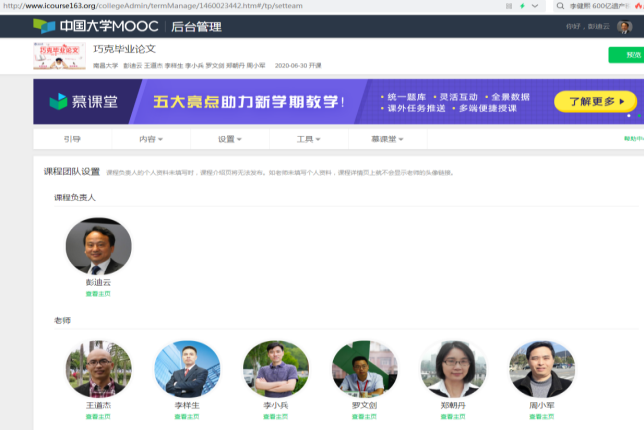The height and width of the screenshot is (430, 644).
Task: Click the user avatar in top-right header
Action: 624,26
